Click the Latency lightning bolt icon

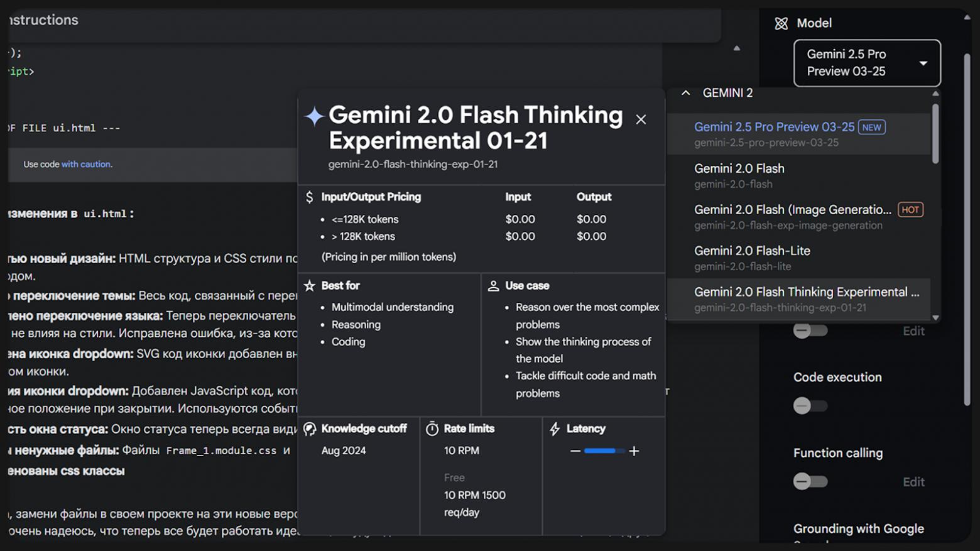555,429
